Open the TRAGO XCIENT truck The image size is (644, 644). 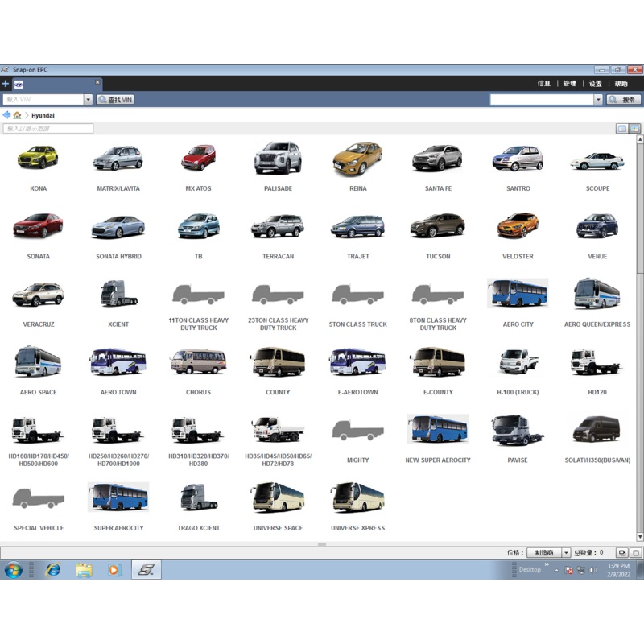tap(198, 497)
